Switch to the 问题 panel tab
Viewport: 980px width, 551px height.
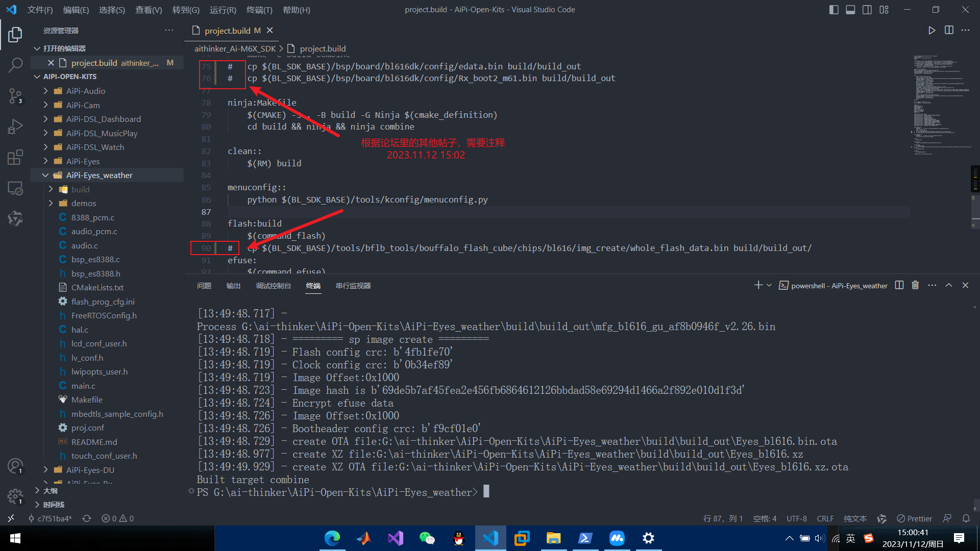click(x=204, y=286)
